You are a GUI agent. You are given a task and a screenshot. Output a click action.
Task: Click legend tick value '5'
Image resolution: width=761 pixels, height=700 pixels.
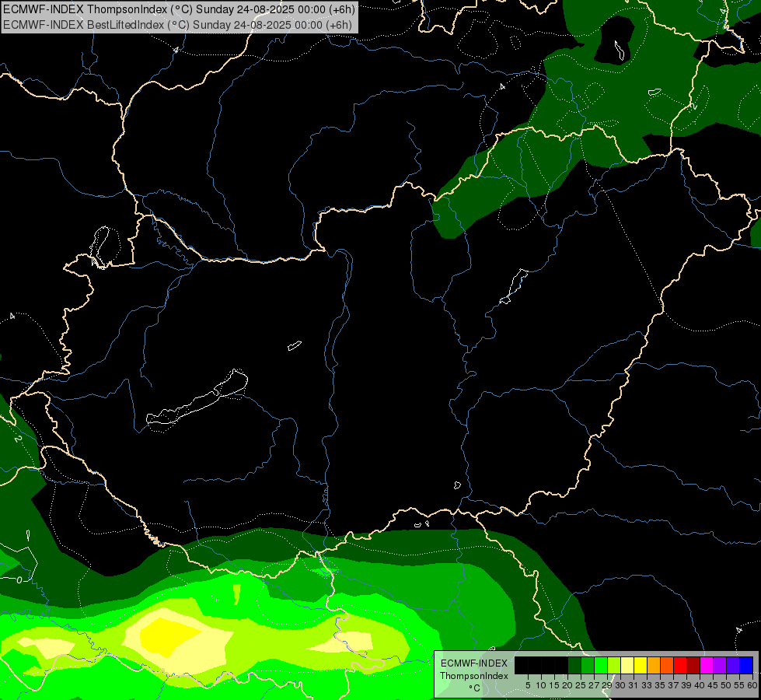click(x=528, y=685)
